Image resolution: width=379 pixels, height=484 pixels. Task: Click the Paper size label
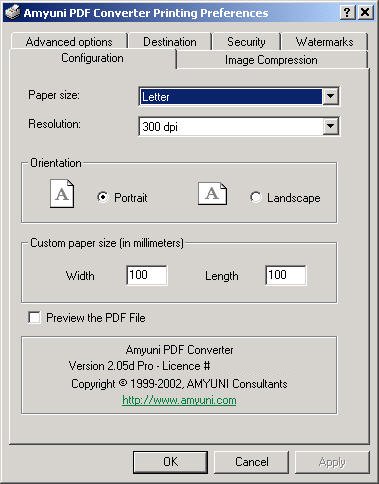[x=54, y=95]
